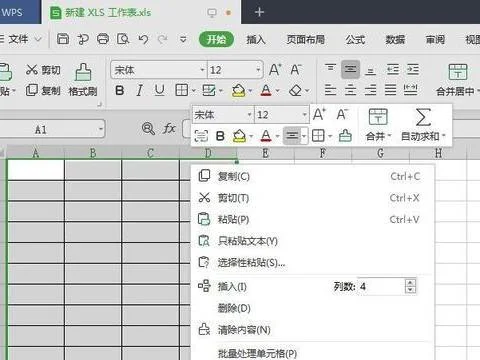Switch to 页面布局 tab
Screen dimensions: 480x360
click(306, 40)
